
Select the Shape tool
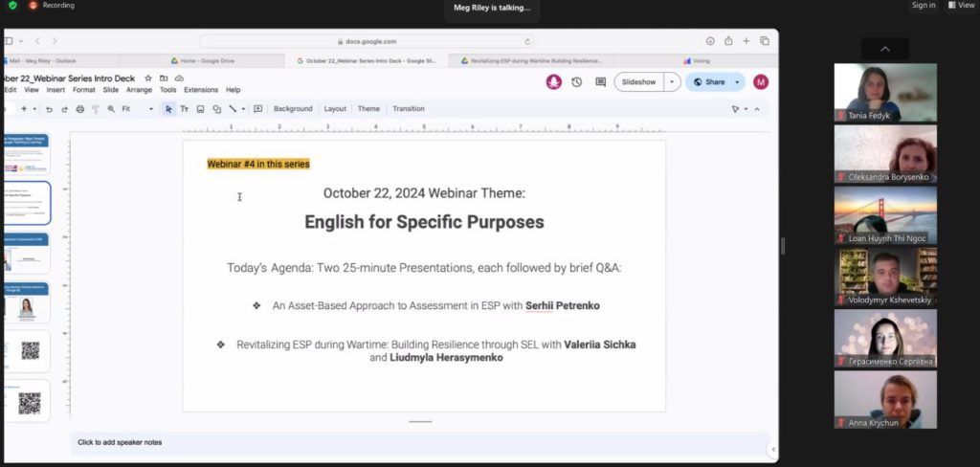(217, 109)
